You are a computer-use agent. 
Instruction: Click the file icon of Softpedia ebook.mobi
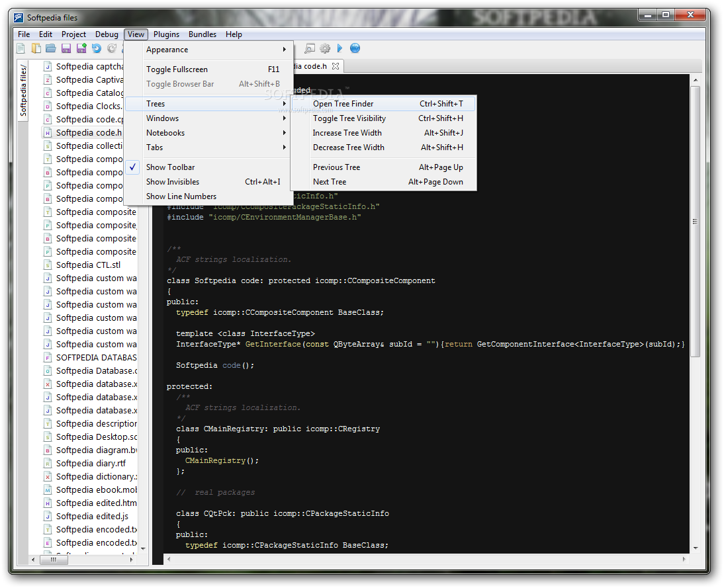(x=48, y=489)
